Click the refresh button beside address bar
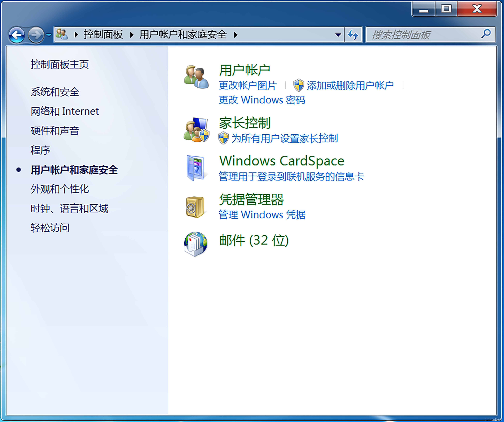The height and width of the screenshot is (422, 504). tap(353, 35)
